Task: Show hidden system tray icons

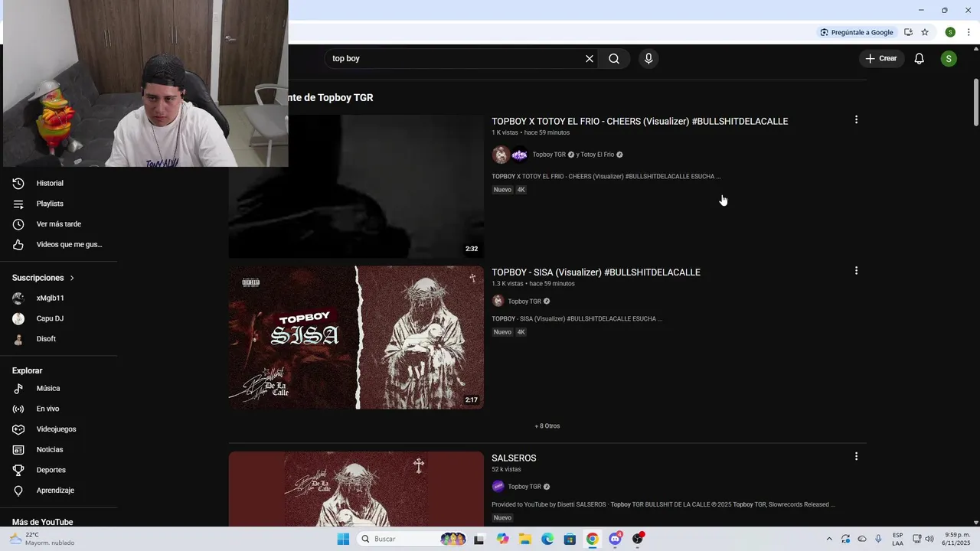Action: click(x=829, y=539)
